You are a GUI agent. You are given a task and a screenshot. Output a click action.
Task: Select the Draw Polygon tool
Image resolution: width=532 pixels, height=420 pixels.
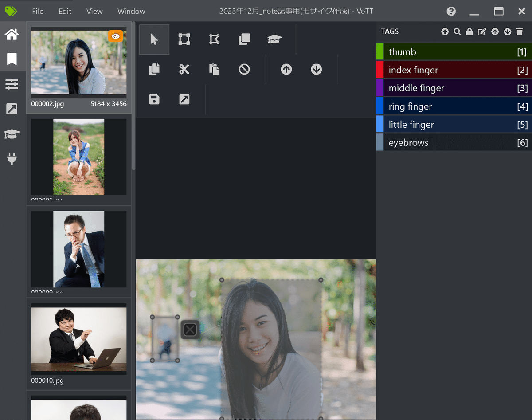(x=214, y=39)
